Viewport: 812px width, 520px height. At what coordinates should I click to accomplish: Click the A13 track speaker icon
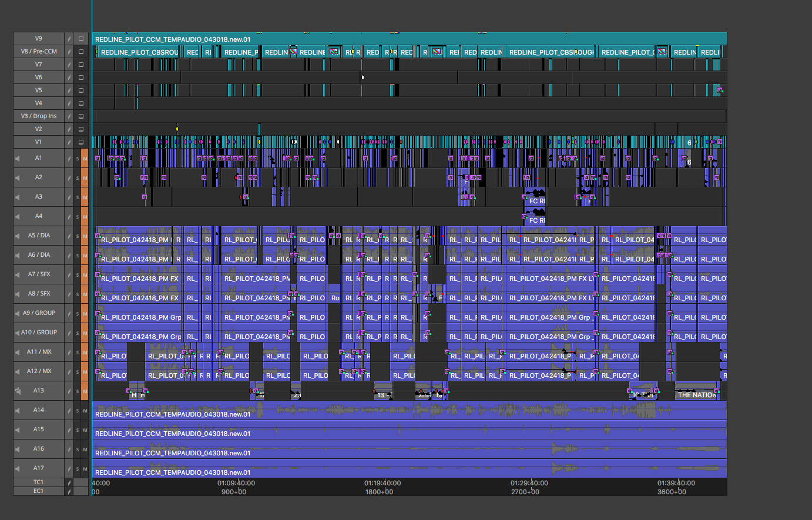[x=17, y=391]
